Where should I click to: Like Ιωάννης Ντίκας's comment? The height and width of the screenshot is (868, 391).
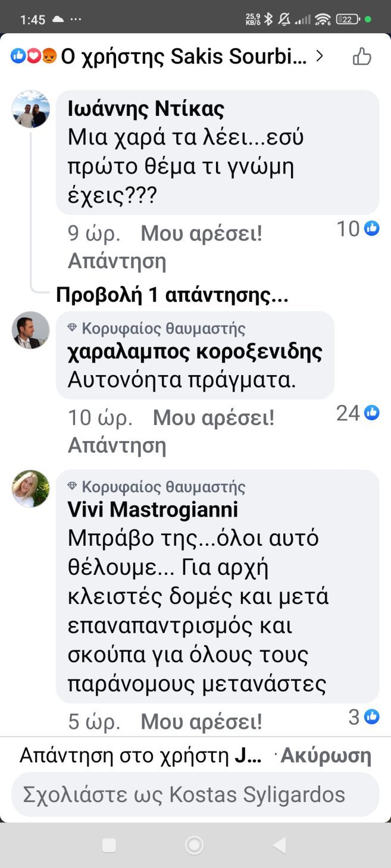click(201, 234)
